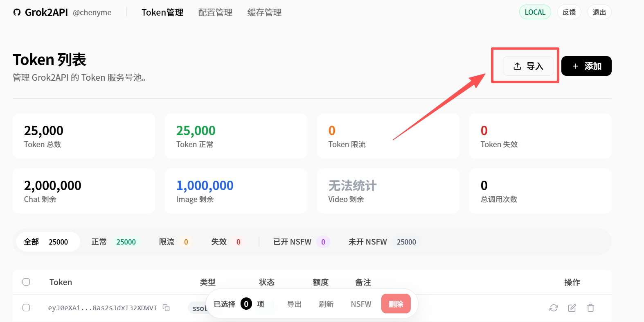This screenshot has width=644, height=322.
Task: Click the 导入 import button
Action: (528, 66)
